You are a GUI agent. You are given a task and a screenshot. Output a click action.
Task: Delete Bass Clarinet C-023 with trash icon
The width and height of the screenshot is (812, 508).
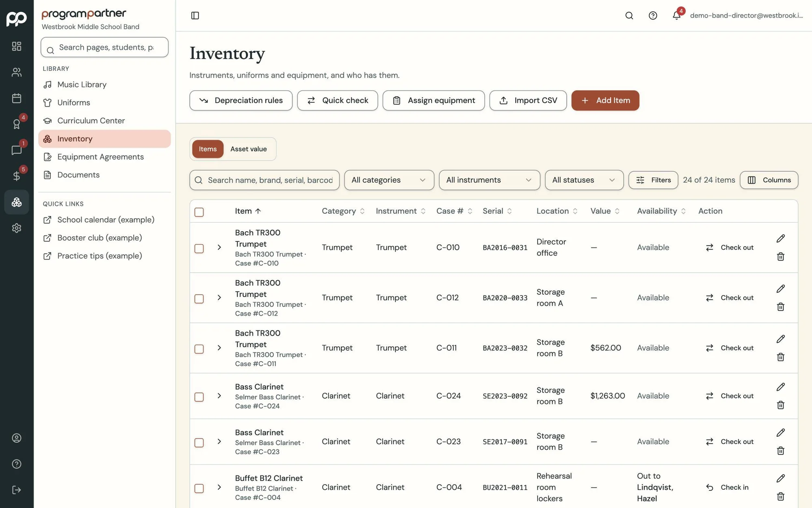[780, 451]
